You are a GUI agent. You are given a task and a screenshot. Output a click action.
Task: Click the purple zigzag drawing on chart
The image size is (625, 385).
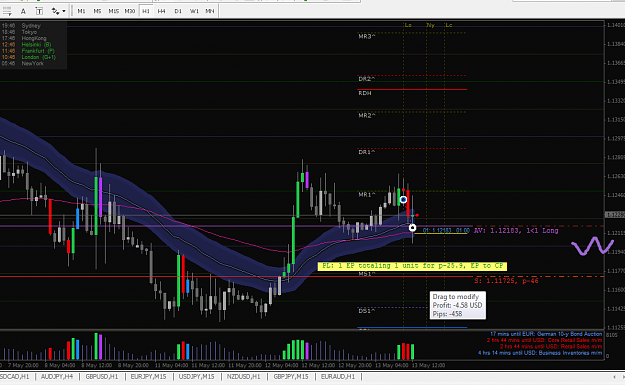coord(593,246)
